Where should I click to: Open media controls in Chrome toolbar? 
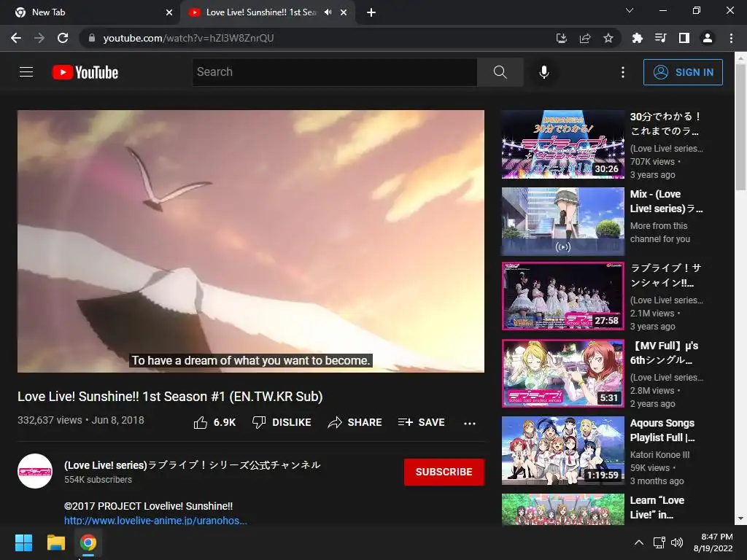[660, 38]
